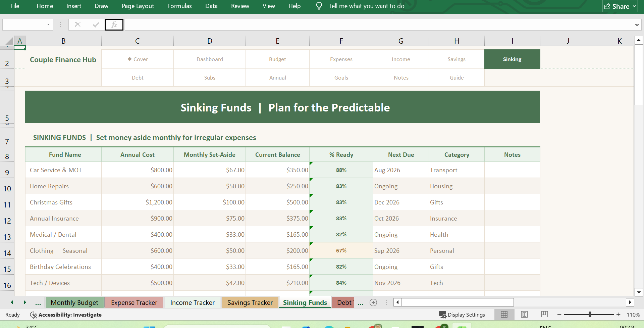Select the $1,200.00 annual cost cell
Screen dimensions: 644x328
point(138,202)
